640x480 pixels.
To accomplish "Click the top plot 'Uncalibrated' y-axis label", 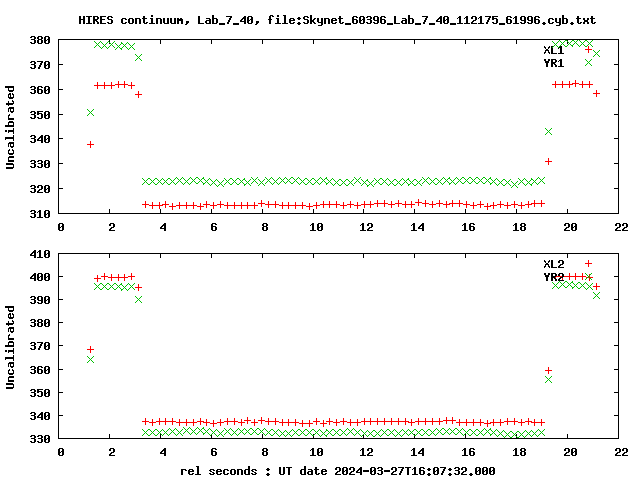I will click(x=10, y=127).
